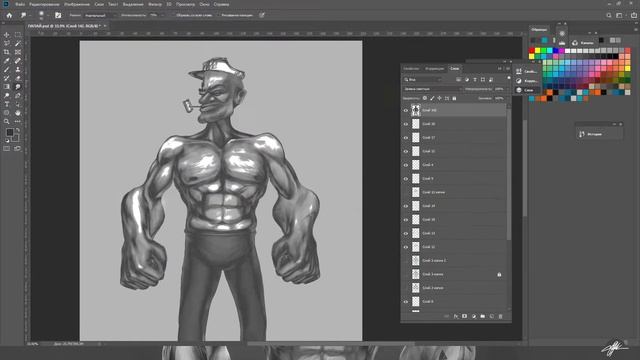Screen dimensions: 640x360
Task: Select the Move tool
Action: (x=7, y=35)
